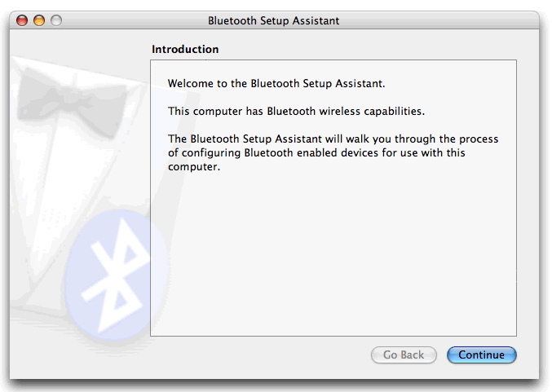Click the blank area left of Go Back
The width and height of the screenshot is (552, 392).
(x=261, y=355)
